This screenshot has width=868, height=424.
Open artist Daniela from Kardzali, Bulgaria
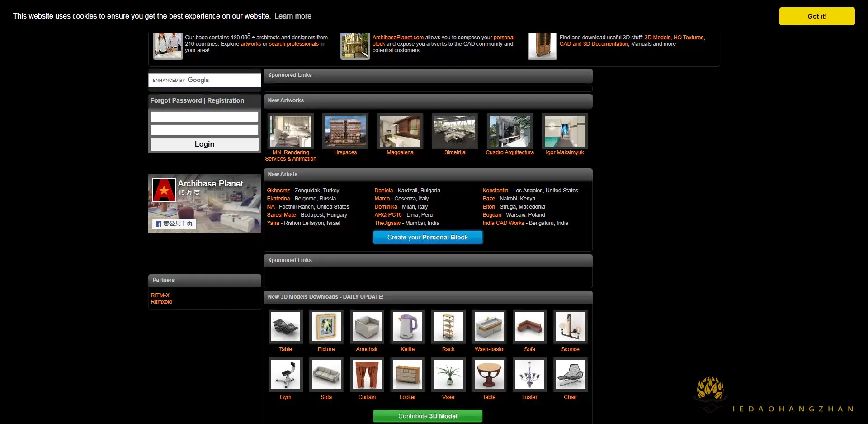384,190
